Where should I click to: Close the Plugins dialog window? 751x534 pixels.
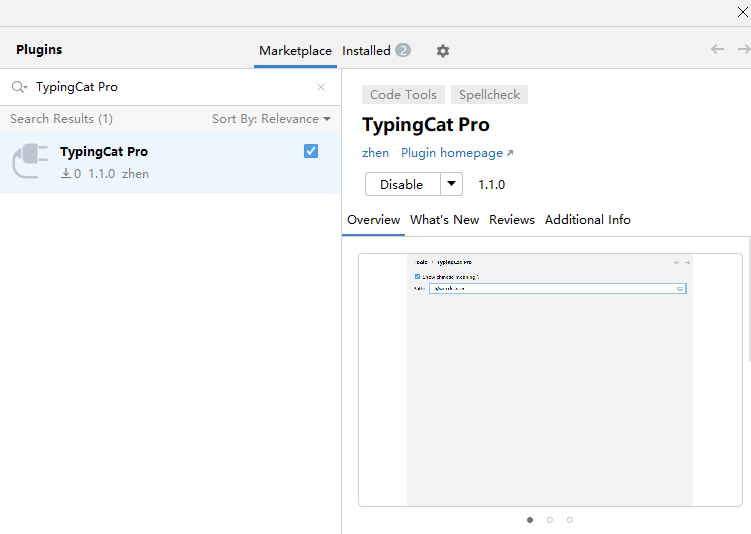[743, 12]
